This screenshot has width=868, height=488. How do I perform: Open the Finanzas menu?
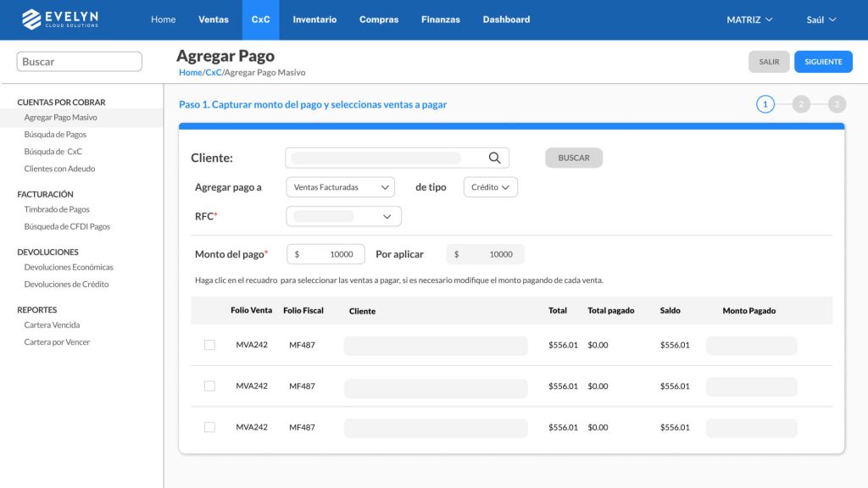point(441,19)
